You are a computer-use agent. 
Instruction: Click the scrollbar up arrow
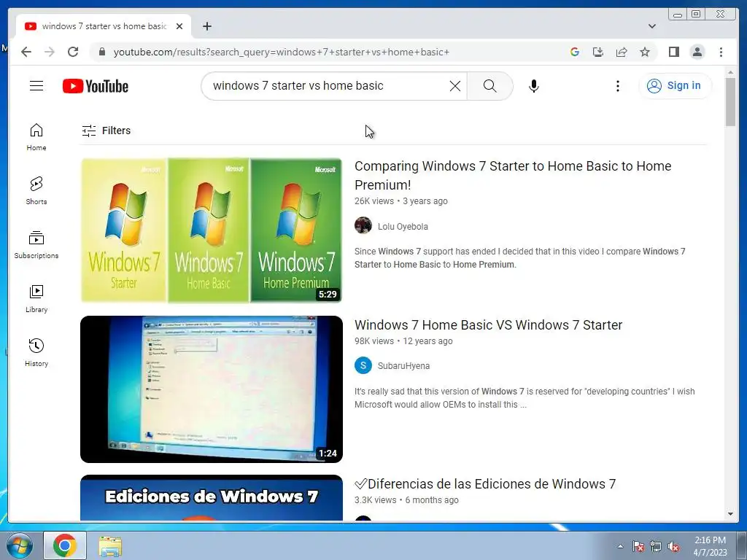(730, 72)
